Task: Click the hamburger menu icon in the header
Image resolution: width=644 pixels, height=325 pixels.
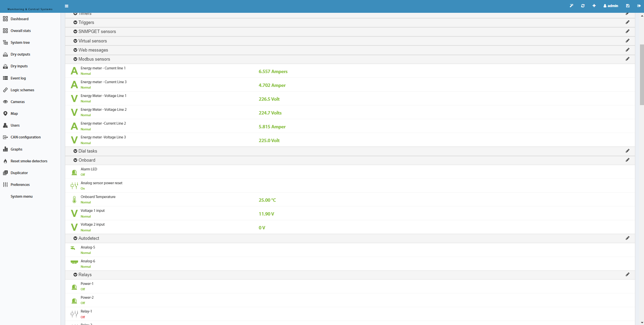Action: tap(67, 6)
